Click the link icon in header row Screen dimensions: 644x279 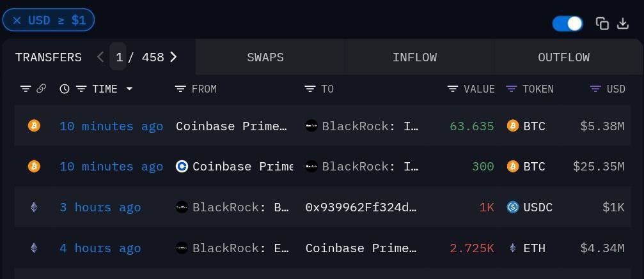(41, 89)
